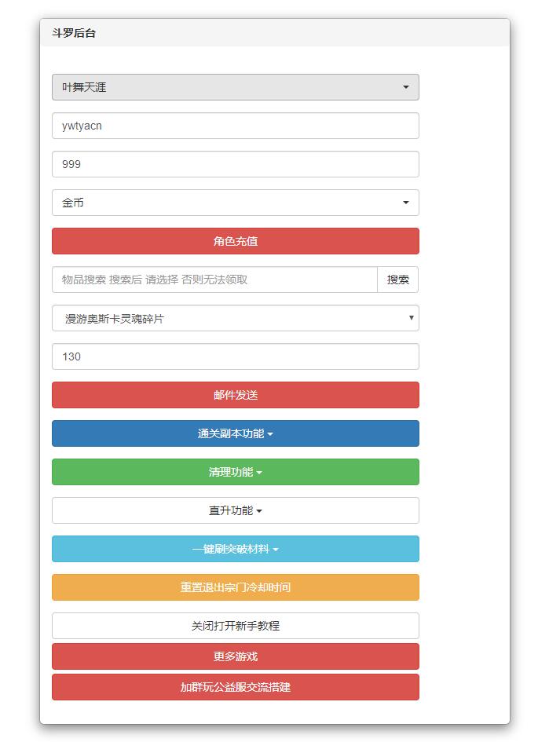This screenshot has height=742, width=560.
Task: Click the 搜索 search button
Action: click(x=397, y=280)
